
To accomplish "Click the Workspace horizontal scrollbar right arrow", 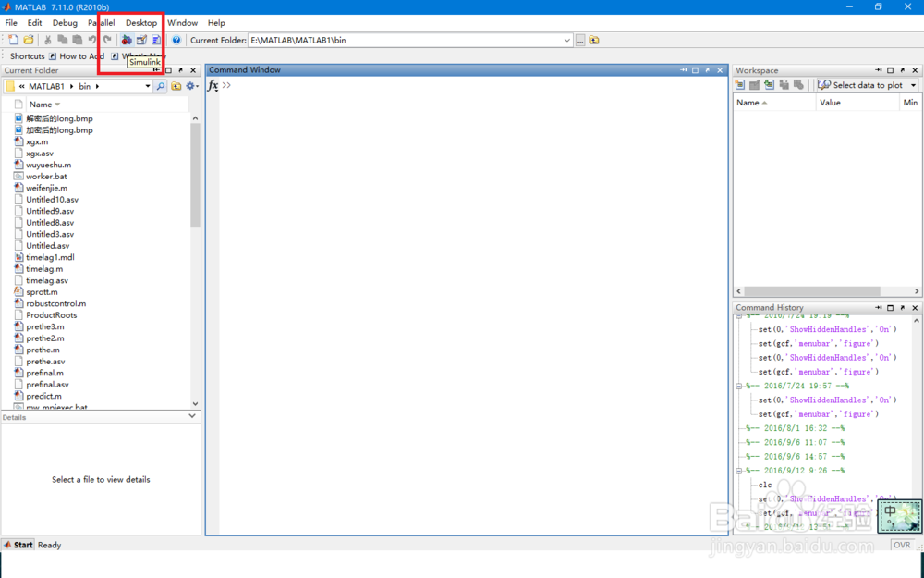I will (x=917, y=291).
